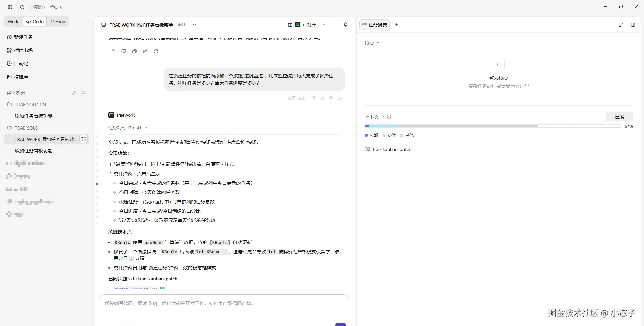Image resolution: width=644 pixels, height=326 pixels.
Task: Copy the previous assistant response
Action: tap(135, 51)
